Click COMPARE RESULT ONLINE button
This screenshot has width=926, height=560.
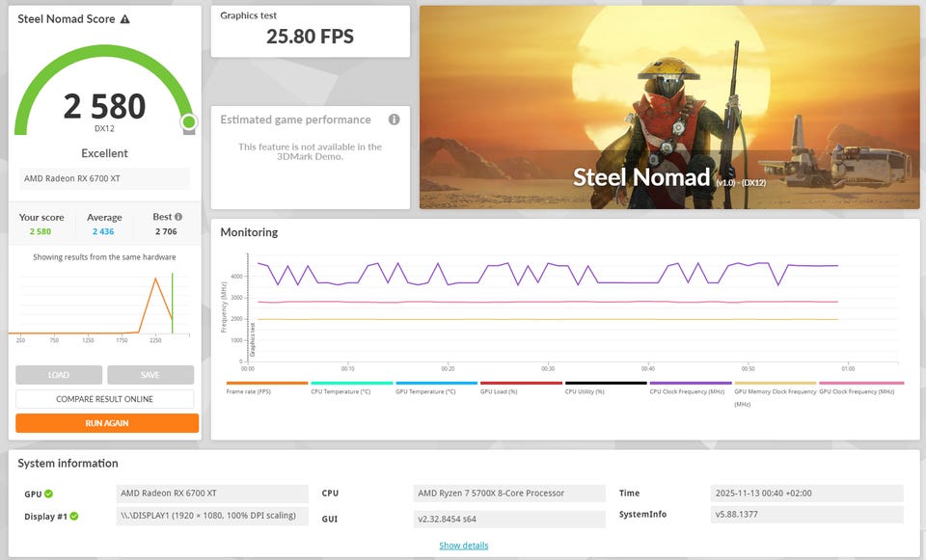pyautogui.click(x=104, y=399)
